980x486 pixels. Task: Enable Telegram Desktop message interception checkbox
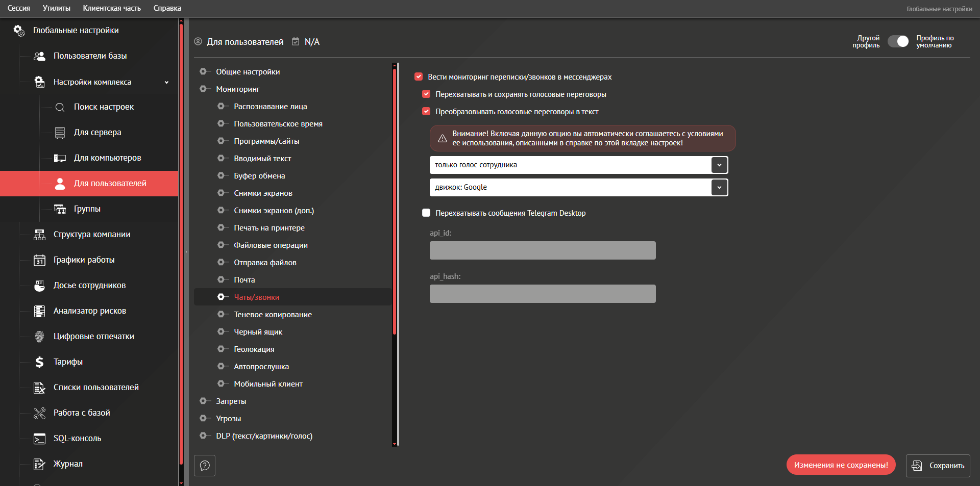click(x=426, y=213)
